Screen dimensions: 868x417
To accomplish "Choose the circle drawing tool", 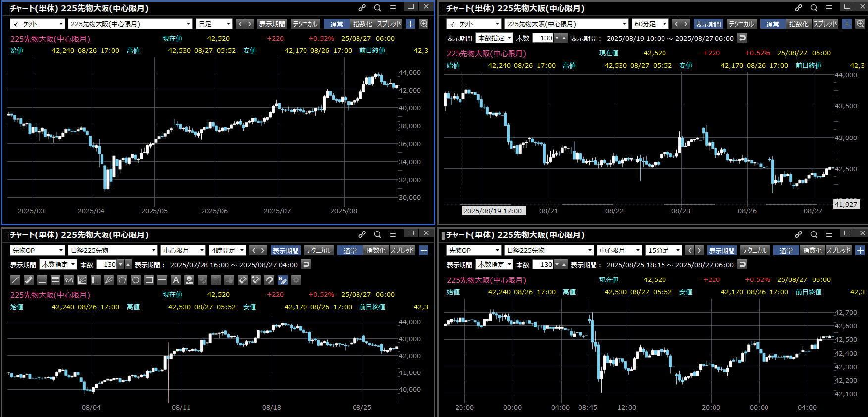I will pos(136,280).
